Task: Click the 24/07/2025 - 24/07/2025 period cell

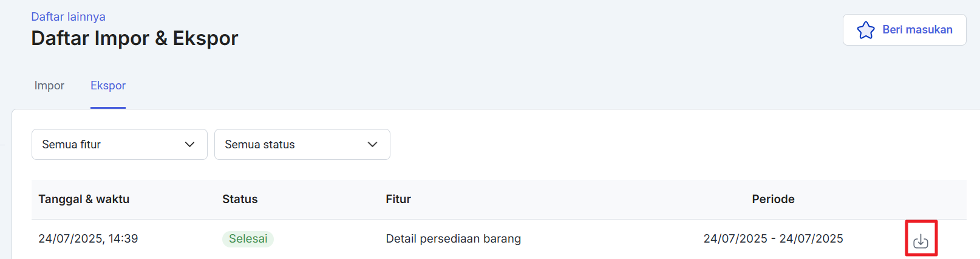Action: click(x=773, y=239)
